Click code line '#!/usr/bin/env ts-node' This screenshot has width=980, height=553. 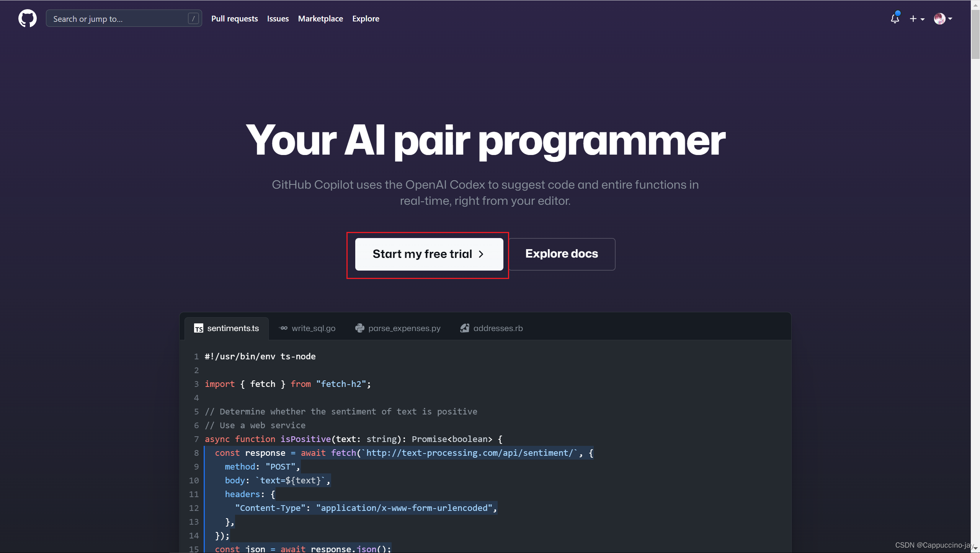point(260,357)
